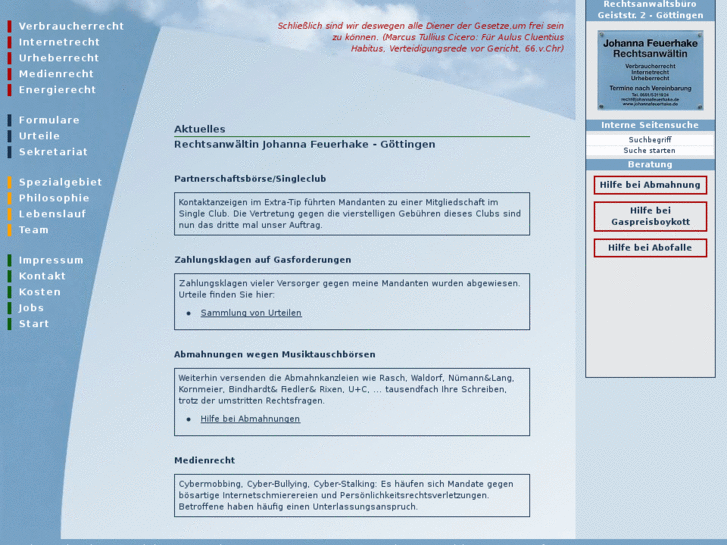Follow the Sammlung von Urteilen link

(251, 313)
